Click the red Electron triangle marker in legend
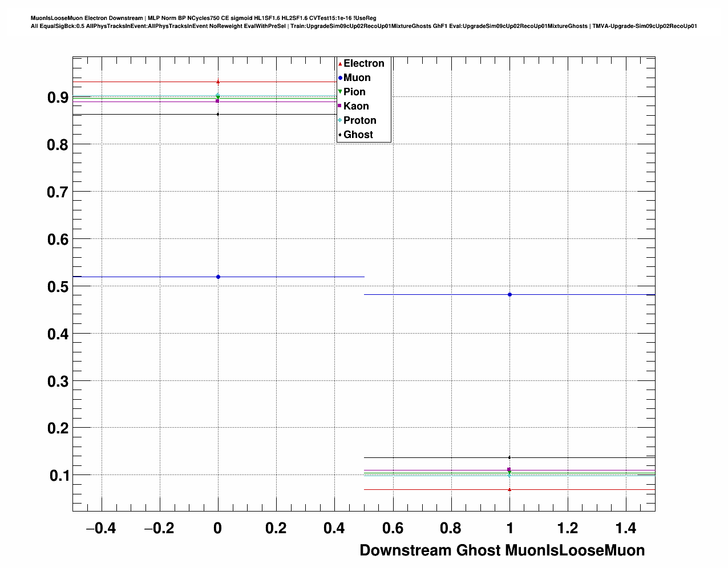728x568 pixels. pos(340,63)
